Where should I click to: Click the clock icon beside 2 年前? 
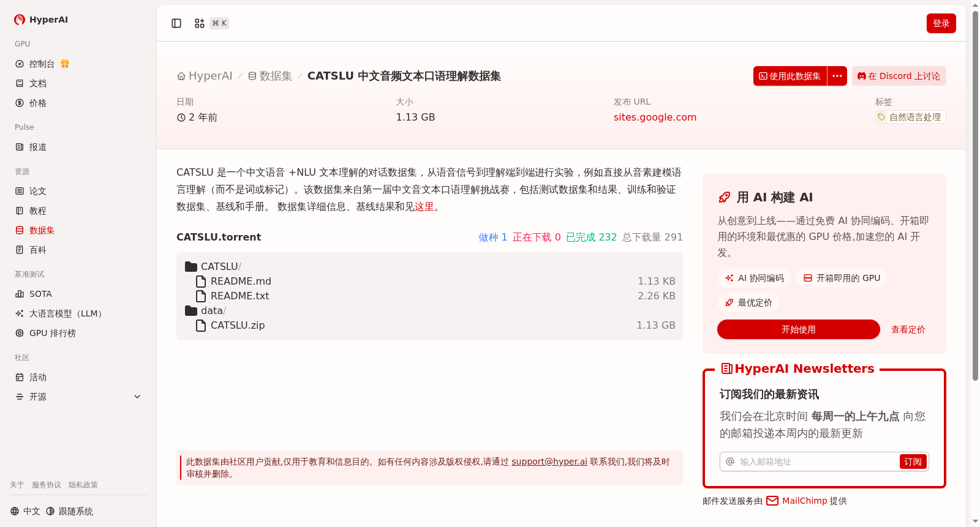(x=181, y=118)
